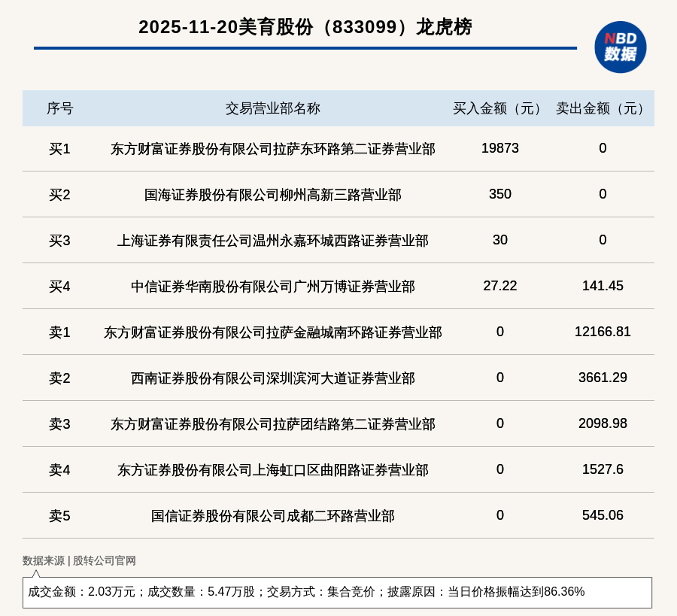Screen dimensions: 677x616
Task: Select 东方财富证券拉萨东环路第二证券营业部 entry
Action: pos(272,149)
